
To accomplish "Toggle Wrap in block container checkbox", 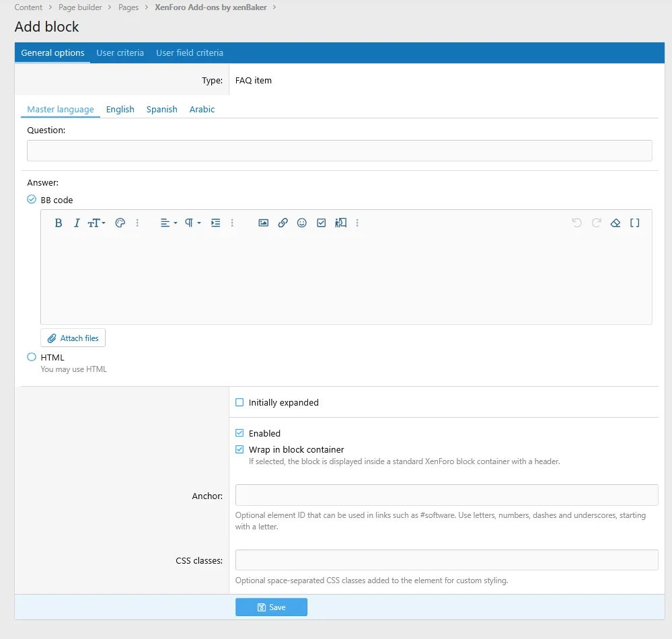I will click(x=239, y=449).
